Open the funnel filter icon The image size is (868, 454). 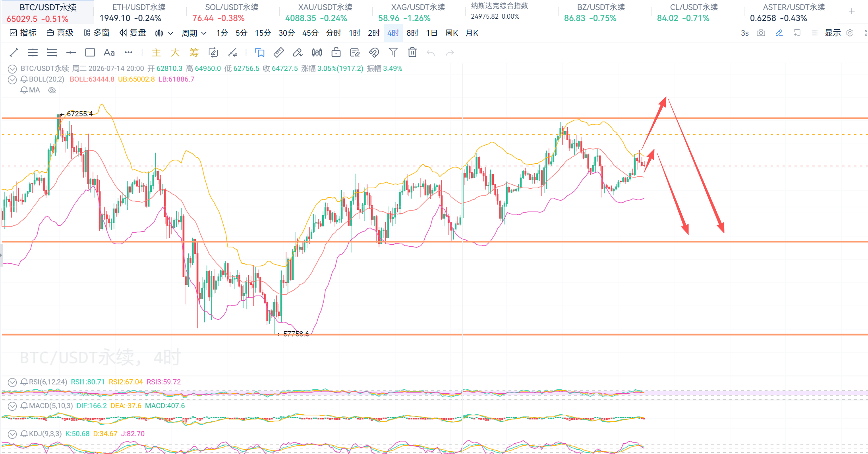click(x=393, y=52)
